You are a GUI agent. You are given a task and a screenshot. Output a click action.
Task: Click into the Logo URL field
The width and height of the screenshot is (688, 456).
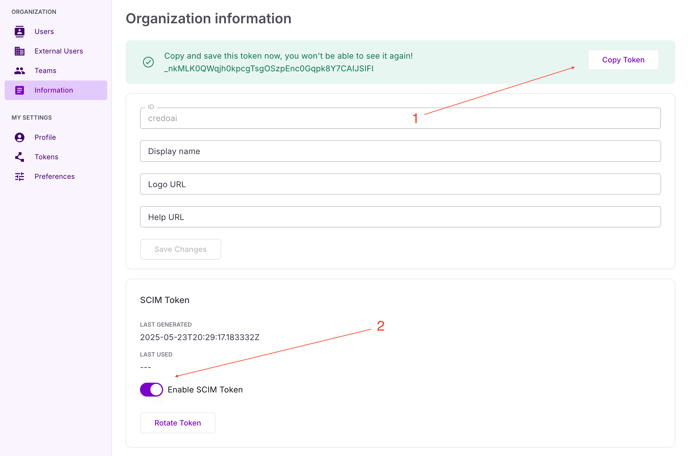(400, 184)
